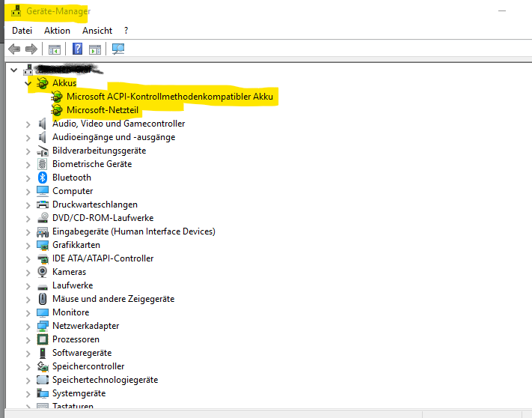Collapse the root computer node
The image size is (532, 418).
[13, 70]
